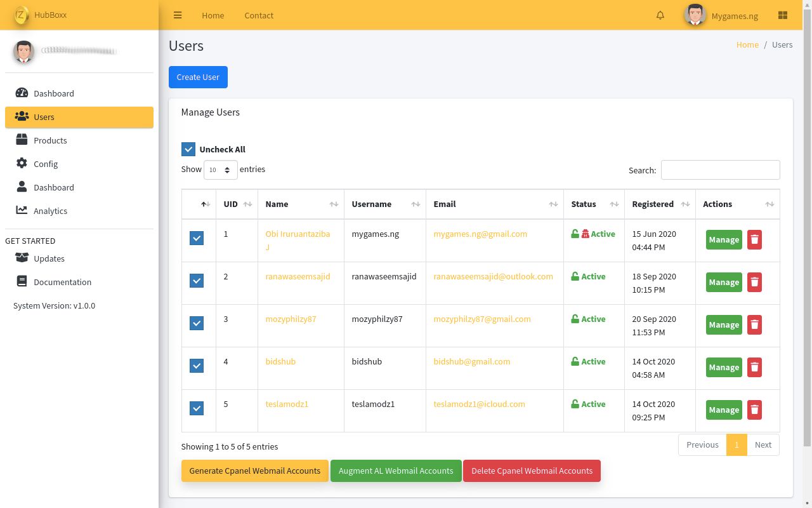Image resolution: width=812 pixels, height=508 pixels.
Task: Delete user teslamodz1 with the trash icon
Action: (x=754, y=410)
